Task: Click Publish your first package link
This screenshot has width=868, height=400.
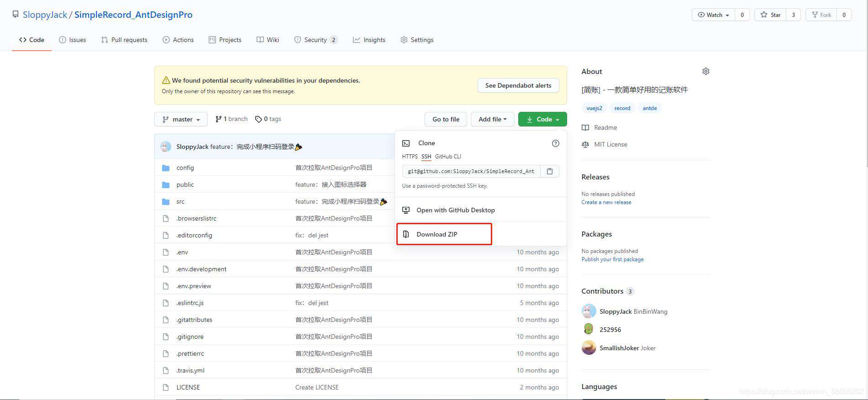Action: coord(612,259)
